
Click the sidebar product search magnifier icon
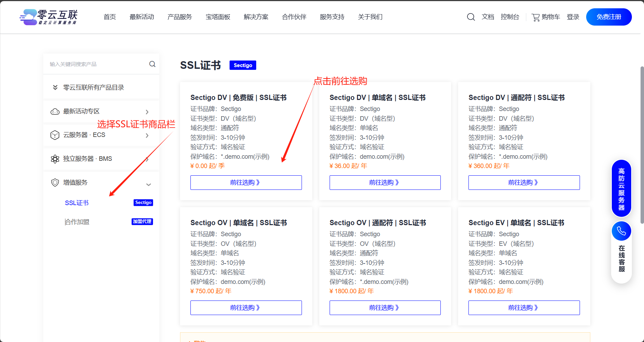[152, 64]
